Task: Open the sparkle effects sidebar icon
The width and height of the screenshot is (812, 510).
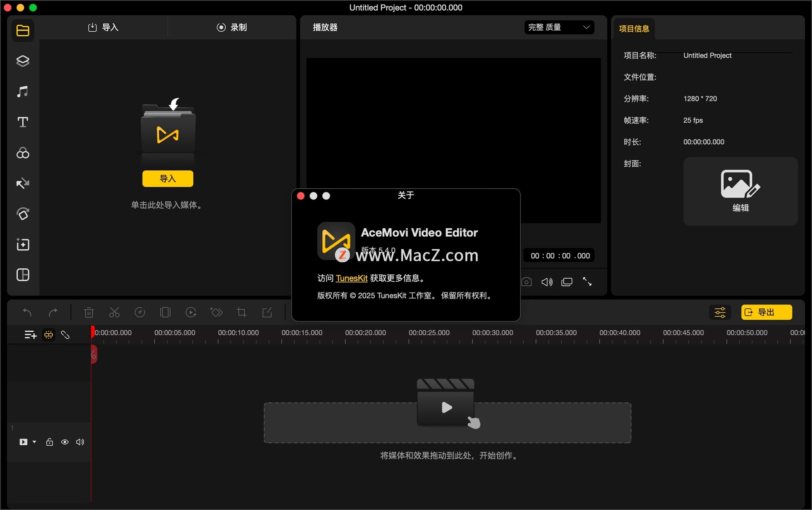Action: 23,244
